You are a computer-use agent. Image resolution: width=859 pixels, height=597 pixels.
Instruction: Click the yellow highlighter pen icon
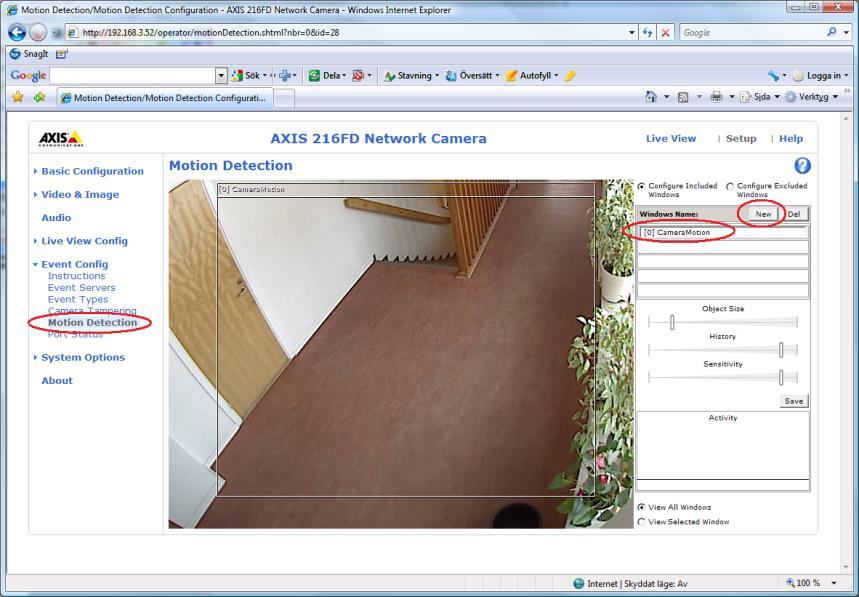570,76
